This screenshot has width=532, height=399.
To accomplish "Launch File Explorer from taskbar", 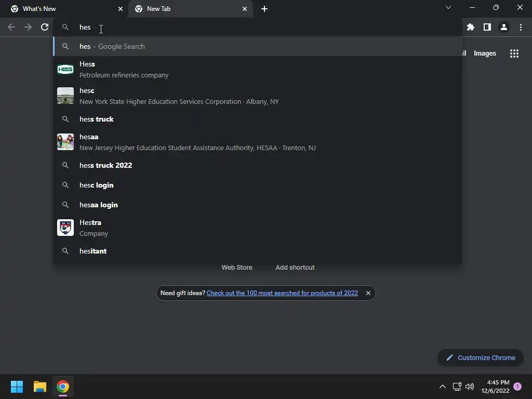I will (39, 387).
